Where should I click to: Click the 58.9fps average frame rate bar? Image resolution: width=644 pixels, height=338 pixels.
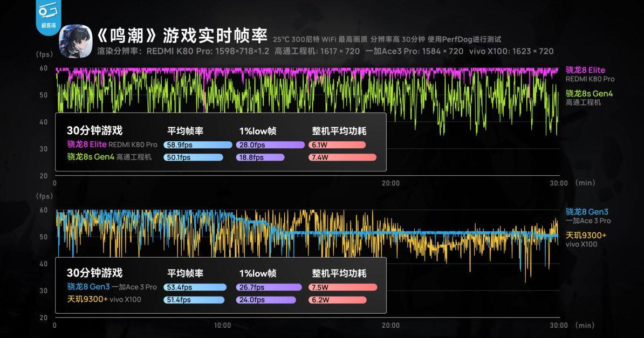pyautogui.click(x=198, y=145)
